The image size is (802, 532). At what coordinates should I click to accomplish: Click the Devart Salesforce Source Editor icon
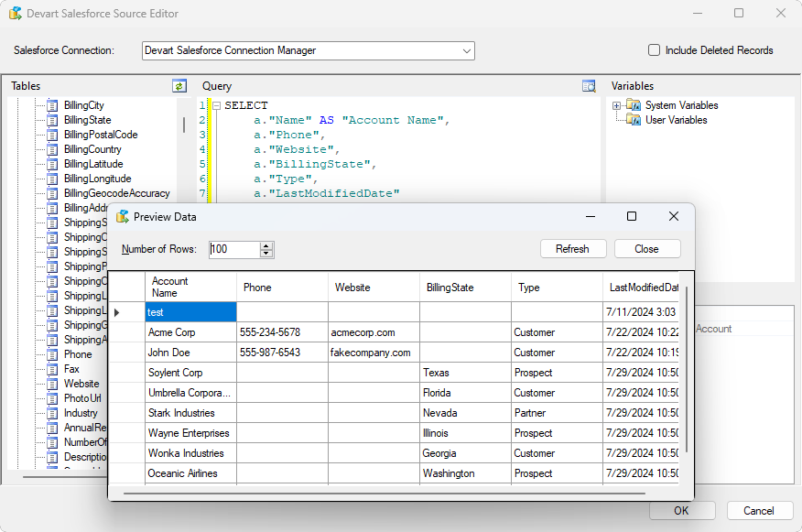pos(16,14)
